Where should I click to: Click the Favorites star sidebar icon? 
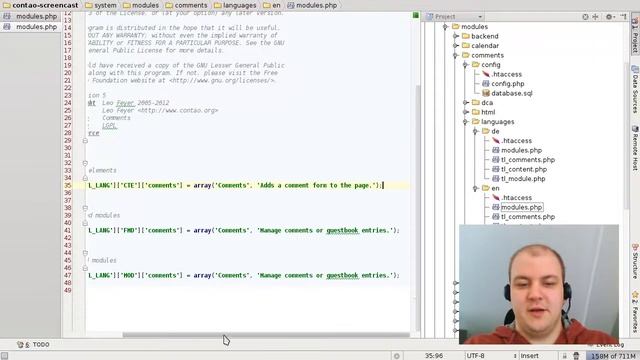point(635,294)
